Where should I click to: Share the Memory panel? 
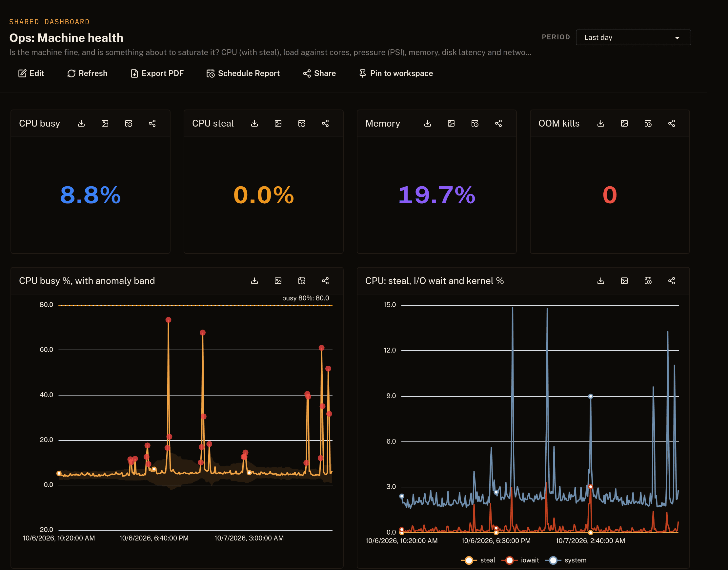click(x=498, y=123)
